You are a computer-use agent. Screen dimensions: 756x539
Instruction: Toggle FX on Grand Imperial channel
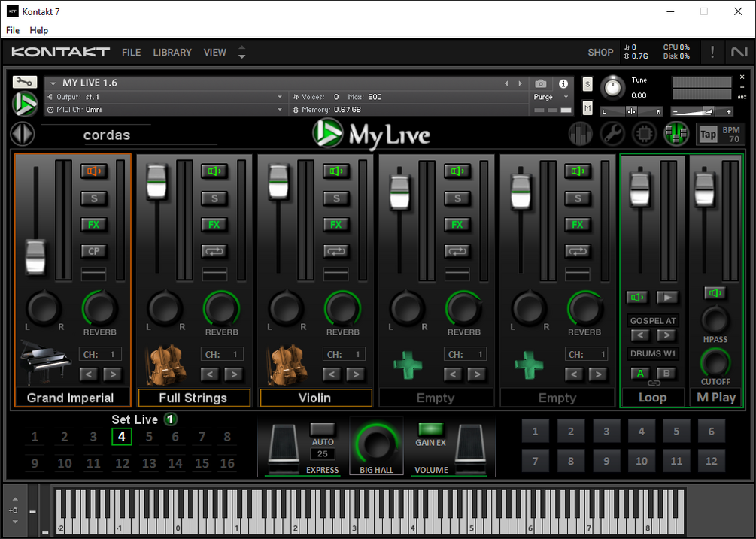[93, 225]
